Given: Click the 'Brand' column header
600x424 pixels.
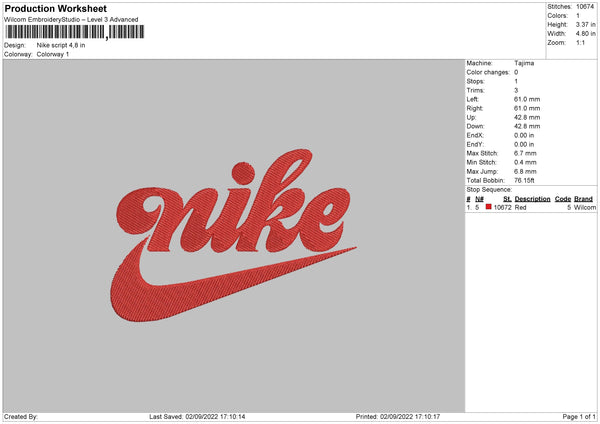Looking at the screenshot, I should [x=584, y=199].
